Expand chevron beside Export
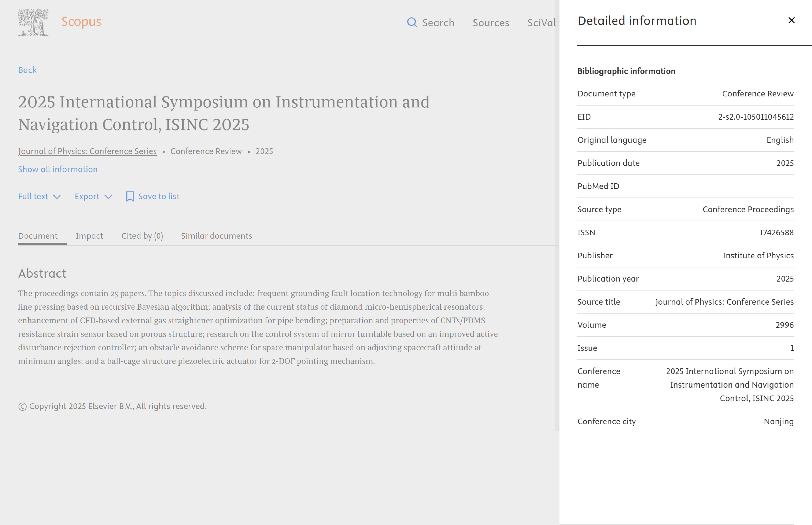Viewport: 812px width, 525px height. [109, 197]
